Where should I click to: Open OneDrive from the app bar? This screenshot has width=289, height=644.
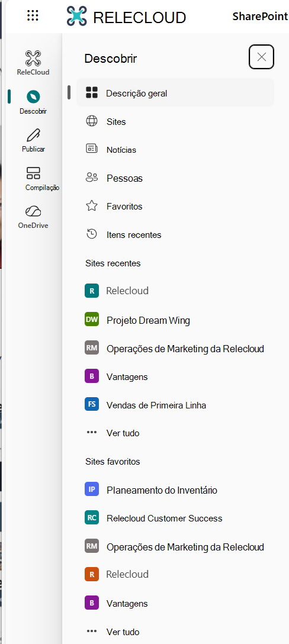tap(33, 217)
